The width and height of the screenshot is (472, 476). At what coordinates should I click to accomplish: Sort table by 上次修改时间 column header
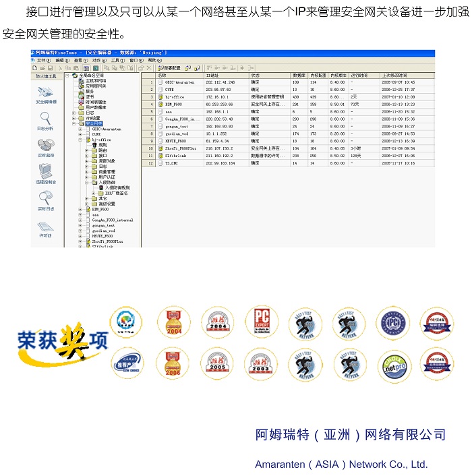[407, 76]
